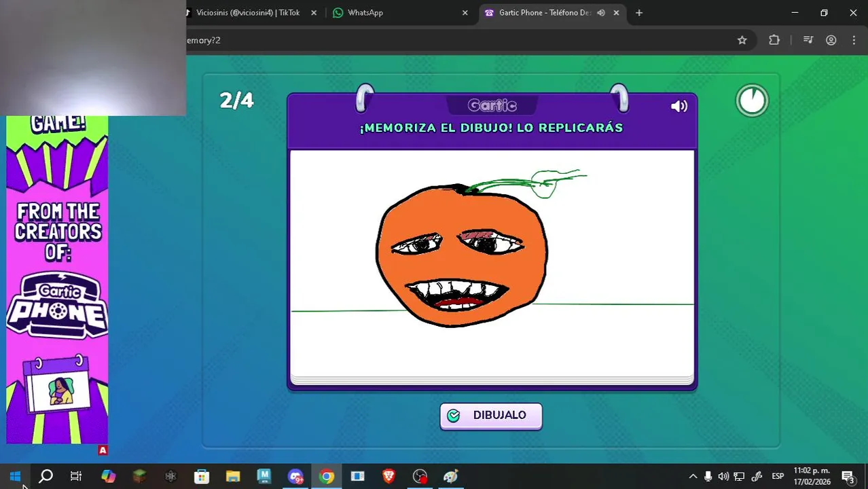The height and width of the screenshot is (489, 868).
Task: Open the media controls icon in toolbar
Action: [x=808, y=40]
